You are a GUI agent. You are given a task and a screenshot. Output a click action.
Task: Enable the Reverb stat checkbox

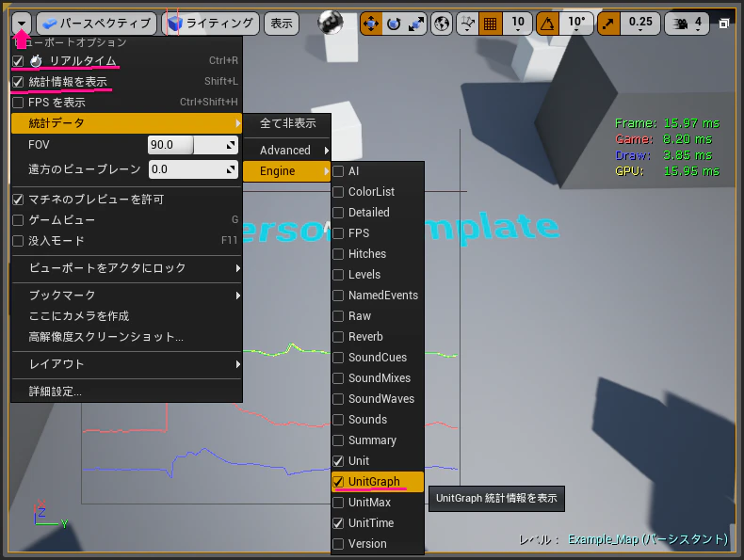click(338, 337)
